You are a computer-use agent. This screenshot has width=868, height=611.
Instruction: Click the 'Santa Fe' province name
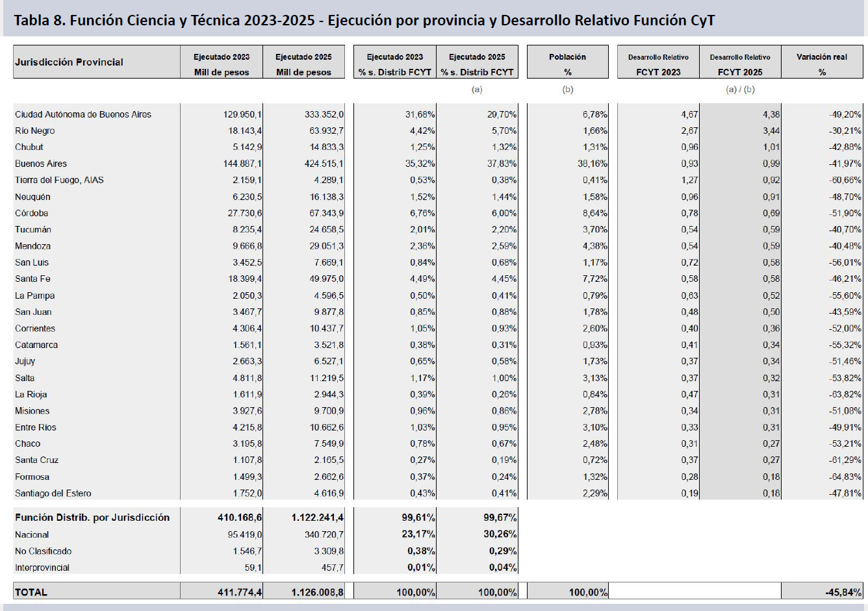32,279
